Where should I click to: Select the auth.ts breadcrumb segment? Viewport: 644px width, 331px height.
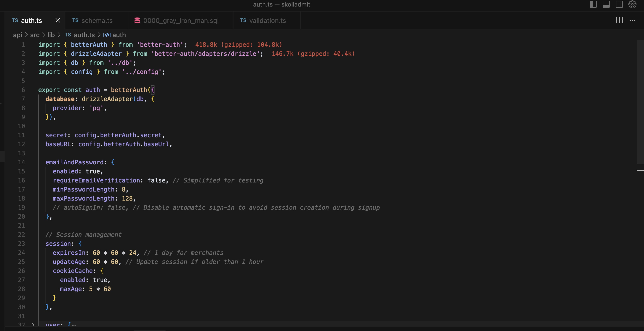point(84,35)
